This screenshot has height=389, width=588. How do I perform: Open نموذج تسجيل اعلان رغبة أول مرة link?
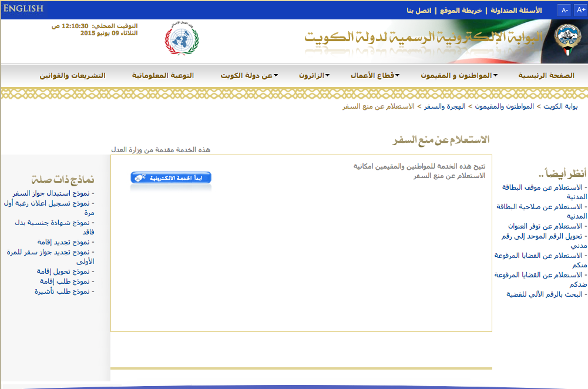(49, 208)
